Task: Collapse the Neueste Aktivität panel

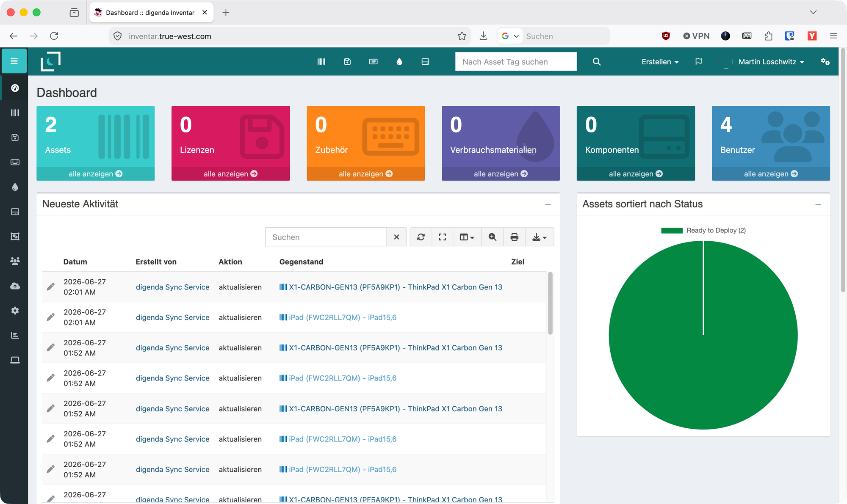Action: coord(548,204)
